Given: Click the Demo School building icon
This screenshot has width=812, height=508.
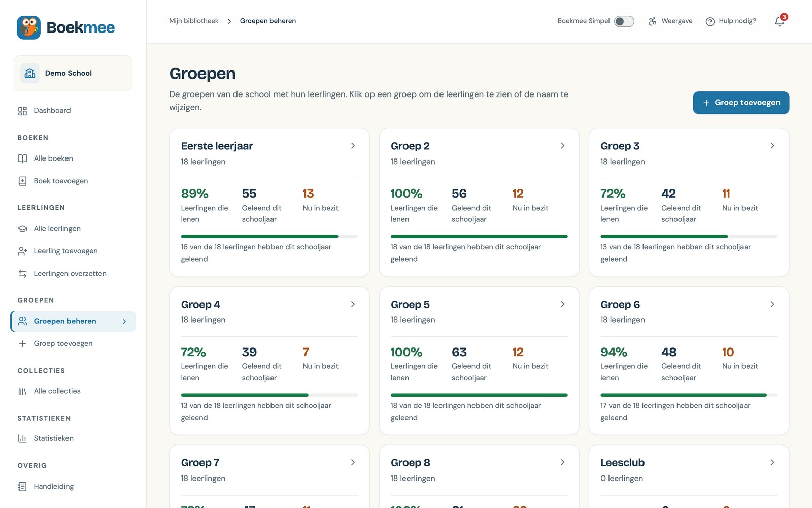Looking at the screenshot, I should pyautogui.click(x=30, y=73).
